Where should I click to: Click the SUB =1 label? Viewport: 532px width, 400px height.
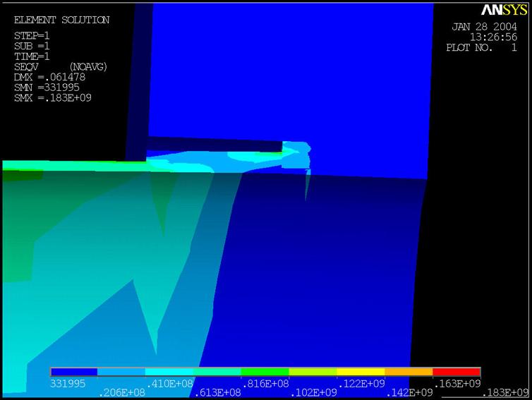click(x=32, y=46)
